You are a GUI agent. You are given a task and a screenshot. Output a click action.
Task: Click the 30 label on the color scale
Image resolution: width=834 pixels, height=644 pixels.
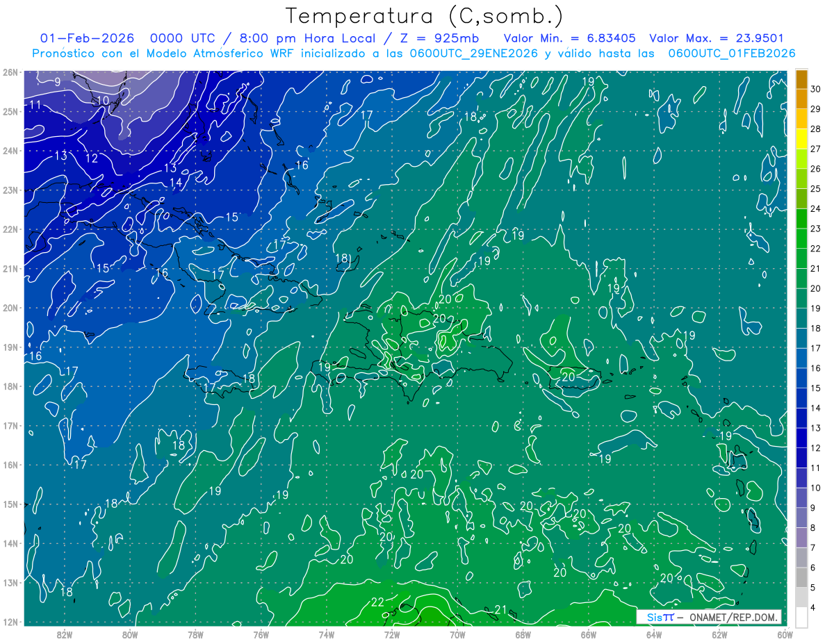(816, 89)
